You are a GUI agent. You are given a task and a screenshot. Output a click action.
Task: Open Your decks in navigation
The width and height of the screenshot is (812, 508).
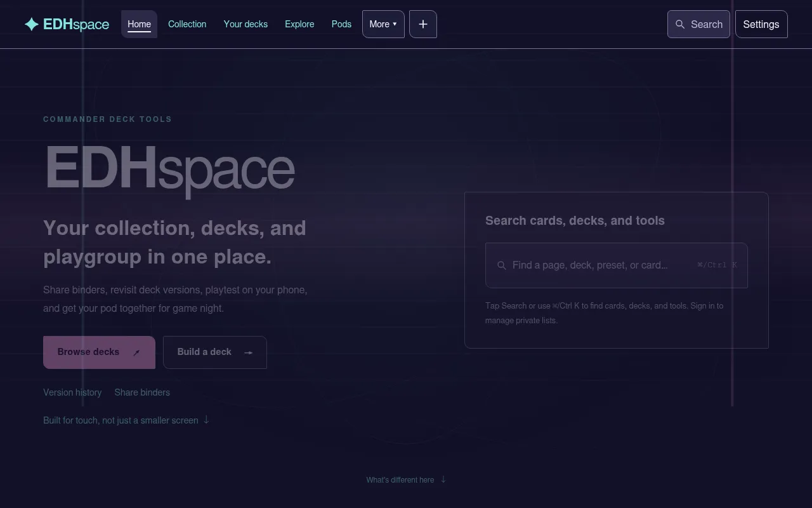246,24
